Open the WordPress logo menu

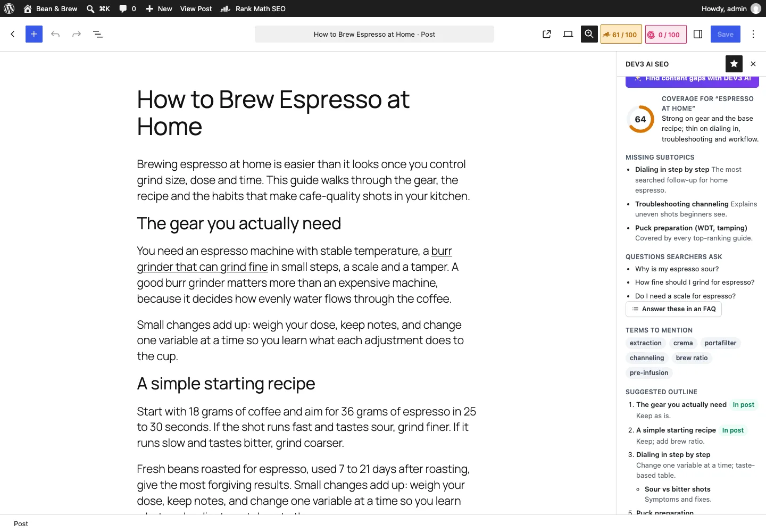tap(9, 9)
